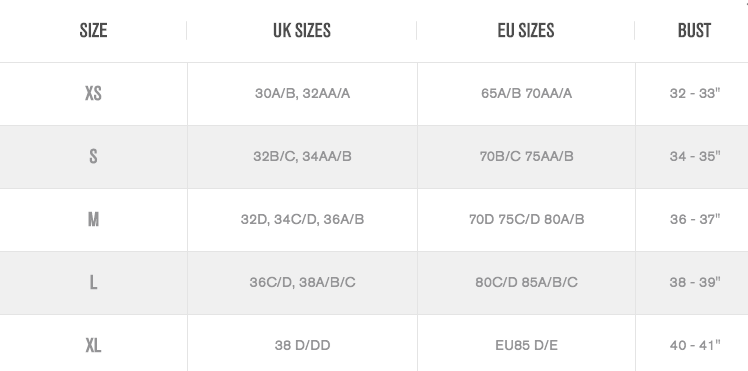The width and height of the screenshot is (748, 371).
Task: Click the 32D, 34C/D, 36A/B cell
Action: (x=302, y=219)
